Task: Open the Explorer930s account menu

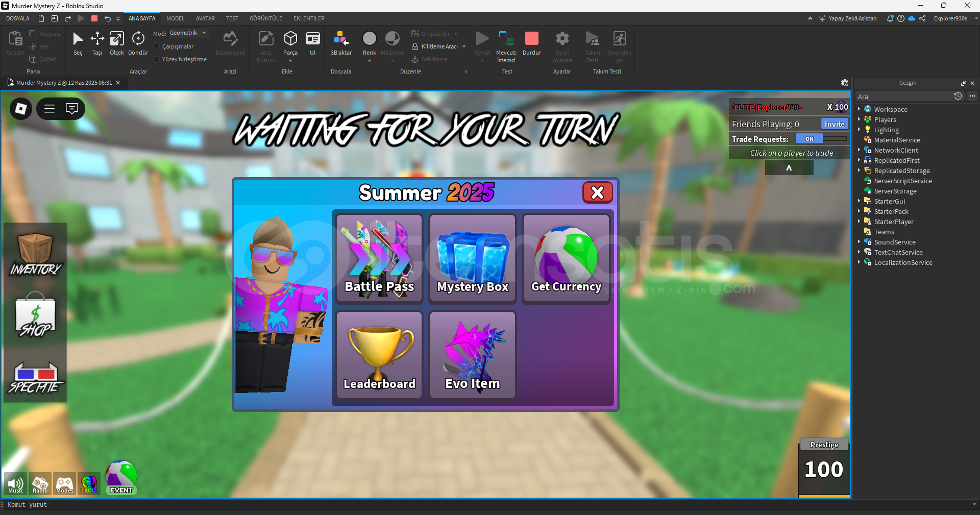Action: point(954,18)
